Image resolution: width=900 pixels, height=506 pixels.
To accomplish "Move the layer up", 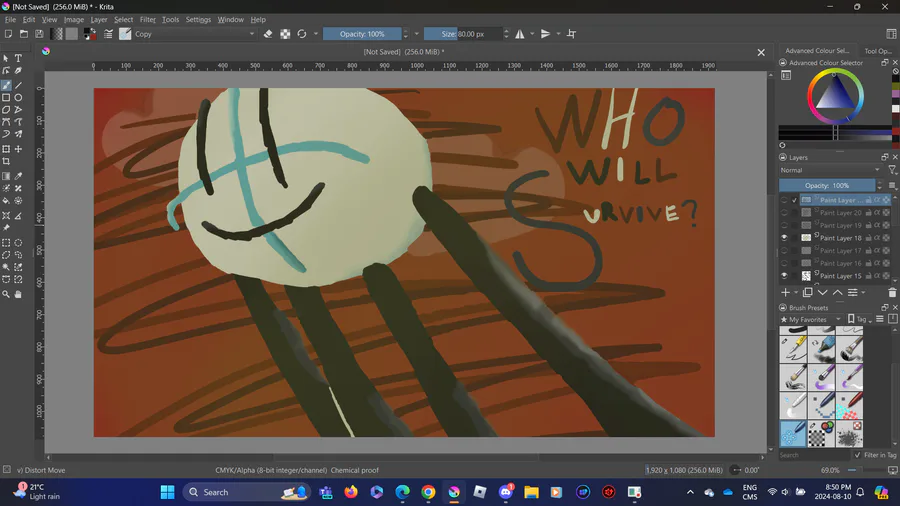I will [837, 293].
